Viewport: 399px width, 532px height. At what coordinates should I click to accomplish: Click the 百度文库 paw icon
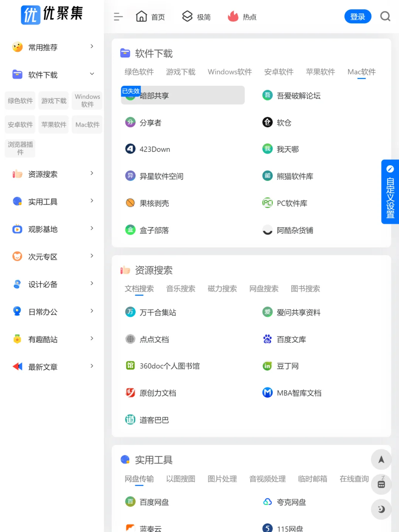pos(267,339)
